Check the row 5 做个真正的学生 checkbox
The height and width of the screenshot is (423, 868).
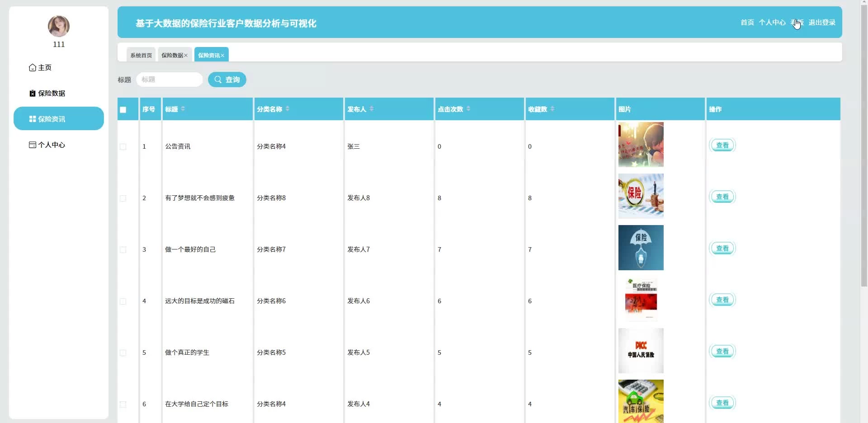[x=123, y=353]
